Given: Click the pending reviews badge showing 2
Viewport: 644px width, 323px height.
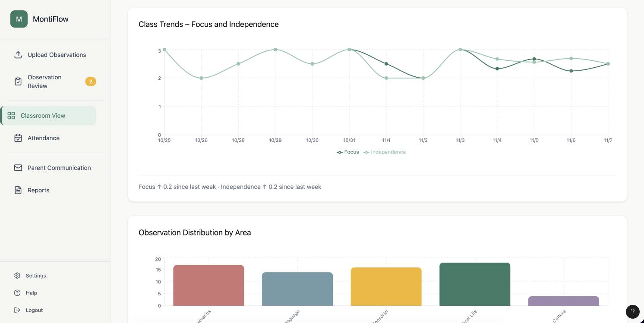Looking at the screenshot, I should point(91,81).
